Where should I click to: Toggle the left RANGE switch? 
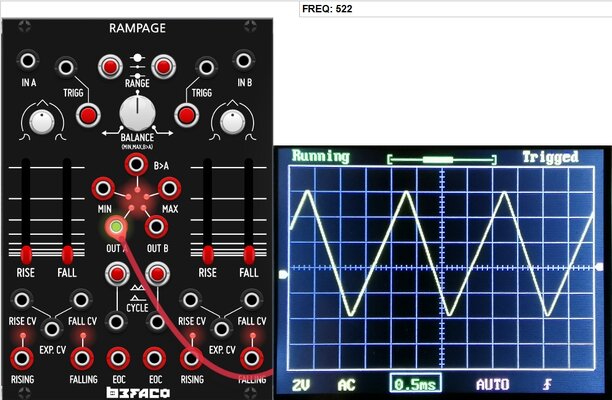point(110,67)
